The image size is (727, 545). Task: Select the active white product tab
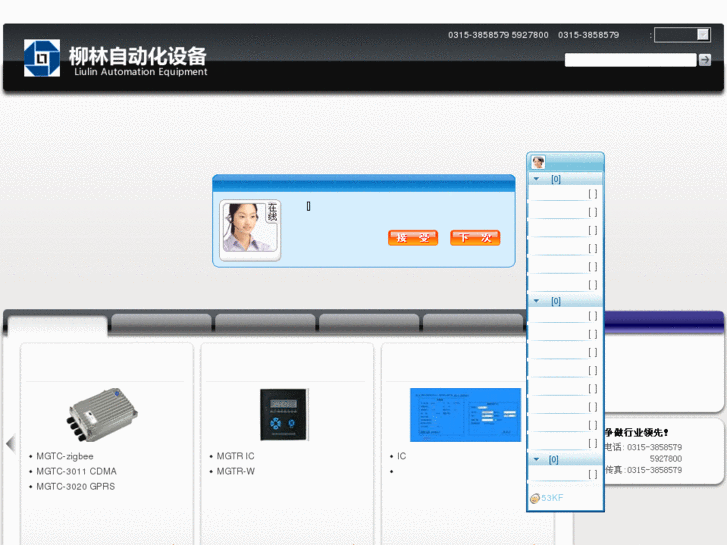(57, 325)
